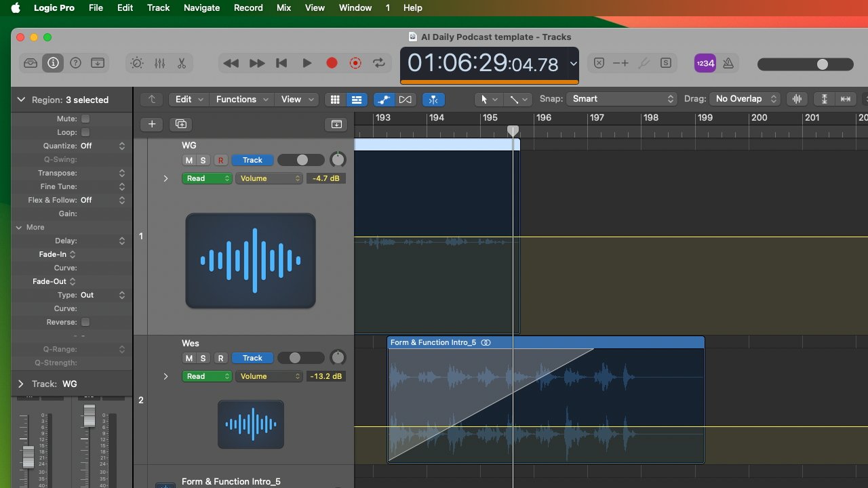Expand the Track: WG inspector section
This screenshot has width=868, height=488.
[20, 384]
